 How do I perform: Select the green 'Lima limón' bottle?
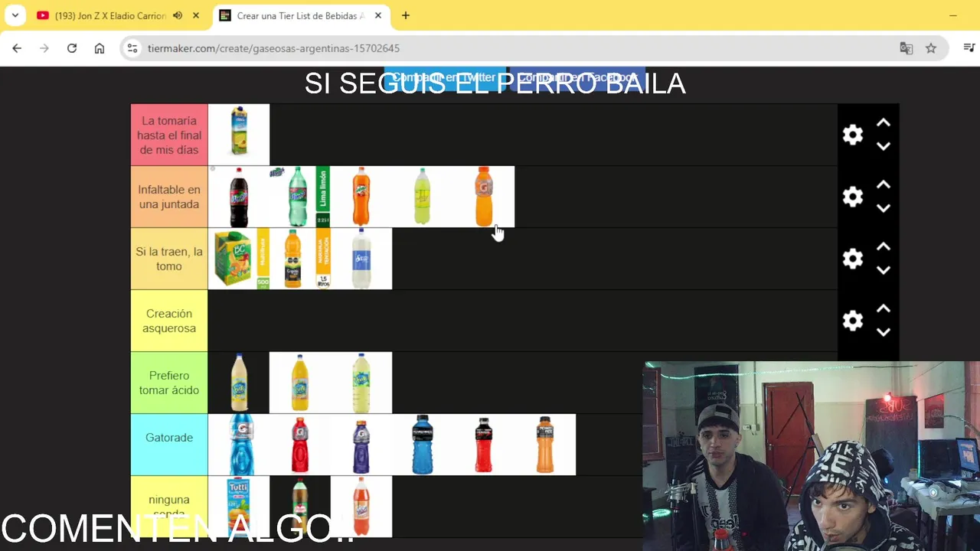(300, 197)
